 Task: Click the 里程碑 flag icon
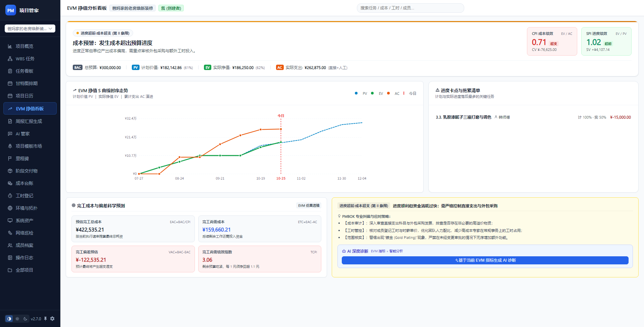pos(10,158)
